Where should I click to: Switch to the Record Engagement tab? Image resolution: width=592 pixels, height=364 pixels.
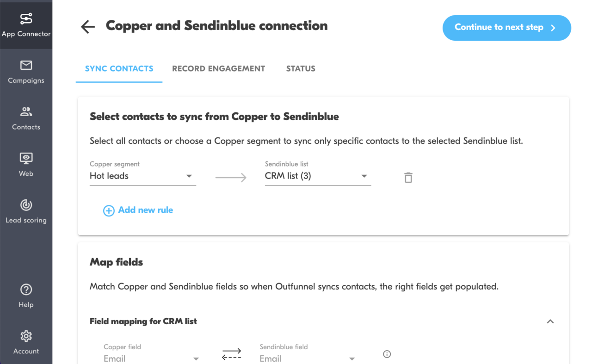[x=218, y=68]
